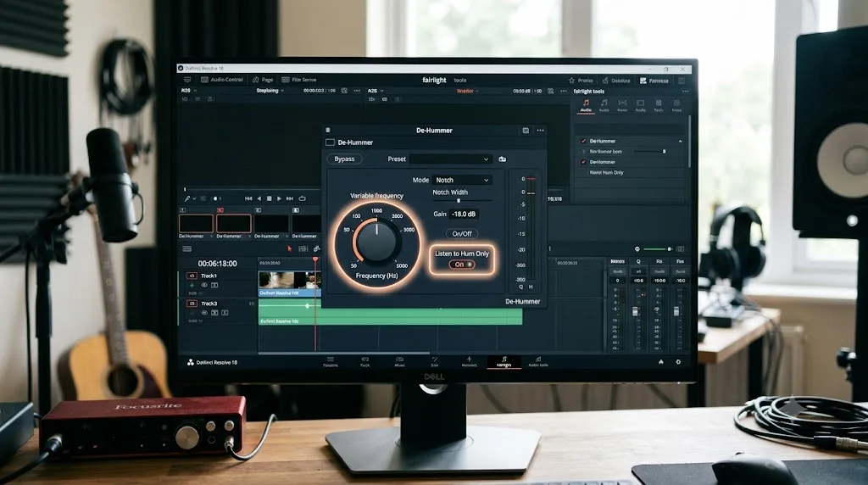Open the Timeline bottom page tab
This screenshot has width=868, height=485.
tap(331, 362)
